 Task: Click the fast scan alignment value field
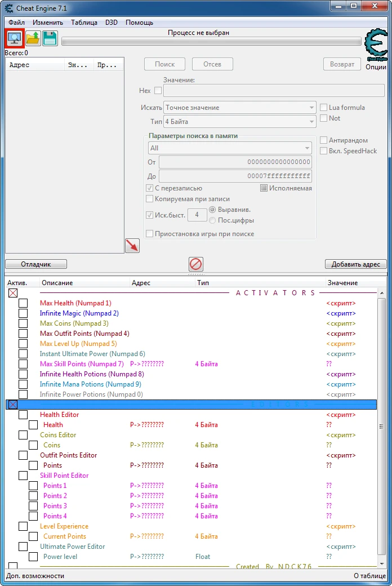tap(197, 215)
